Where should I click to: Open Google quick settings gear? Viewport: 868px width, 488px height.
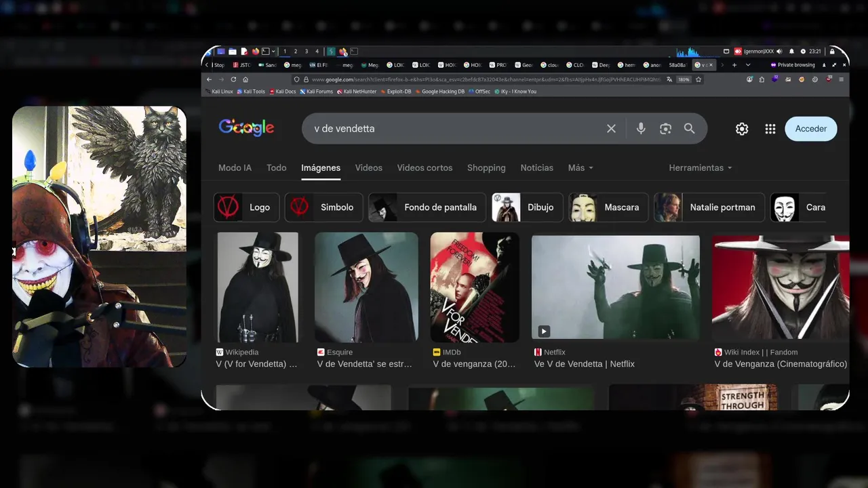tap(742, 129)
